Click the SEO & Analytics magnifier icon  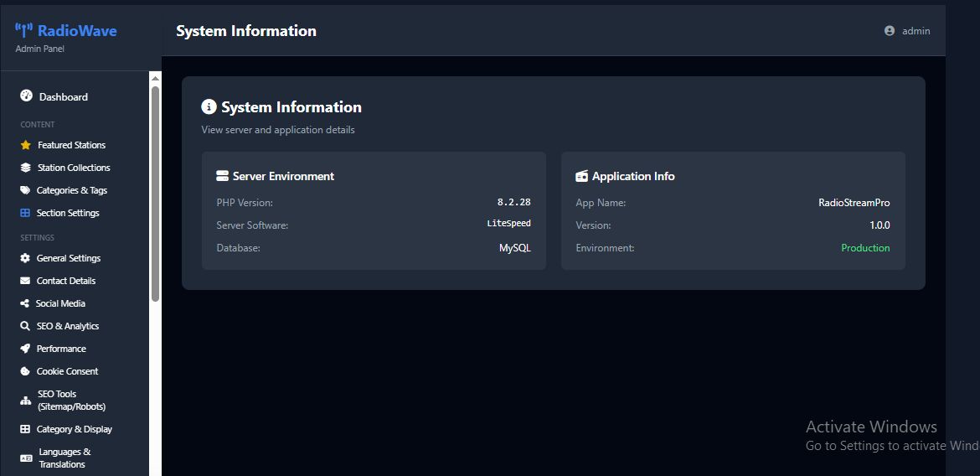[x=25, y=326]
